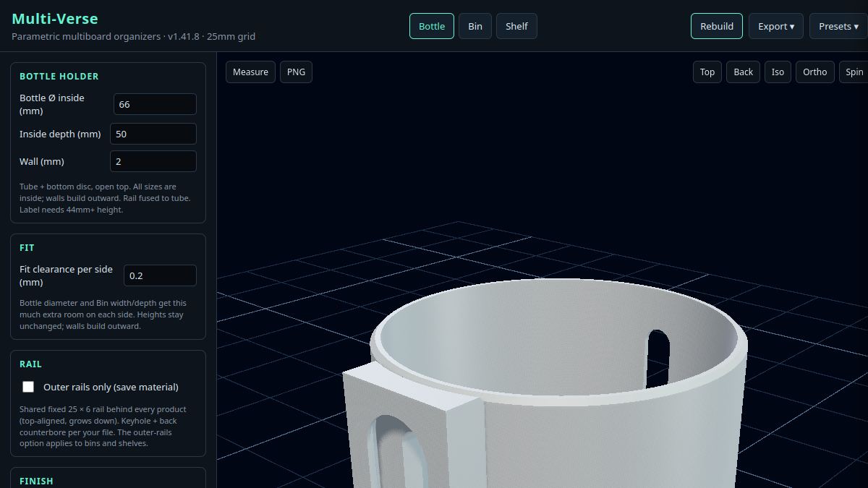Open the Shelf product tab
The width and height of the screenshot is (868, 488).
click(516, 26)
